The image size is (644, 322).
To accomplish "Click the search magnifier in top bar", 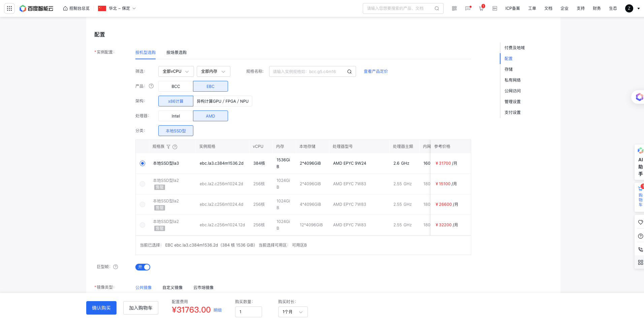I will point(437,8).
